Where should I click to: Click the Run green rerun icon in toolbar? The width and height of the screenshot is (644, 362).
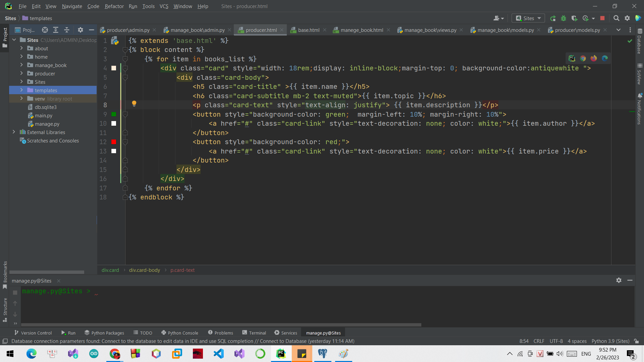pos(553,18)
